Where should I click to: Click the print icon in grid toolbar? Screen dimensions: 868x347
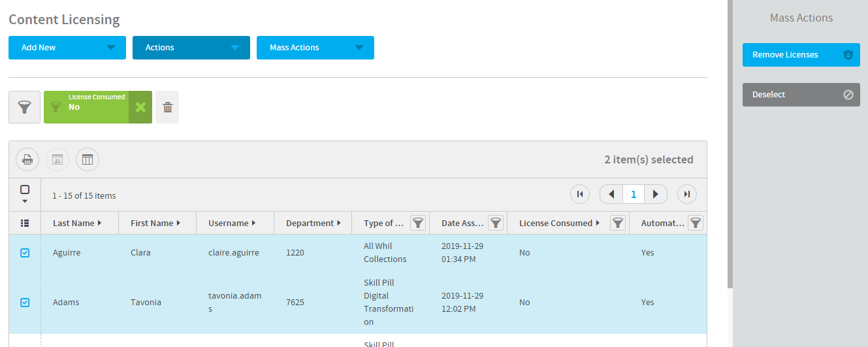click(x=27, y=159)
